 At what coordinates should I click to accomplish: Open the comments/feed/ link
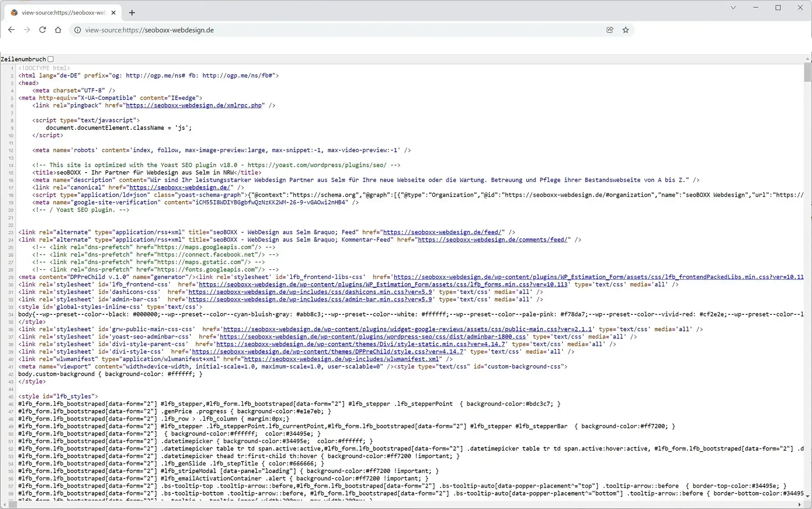pyautogui.click(x=492, y=240)
